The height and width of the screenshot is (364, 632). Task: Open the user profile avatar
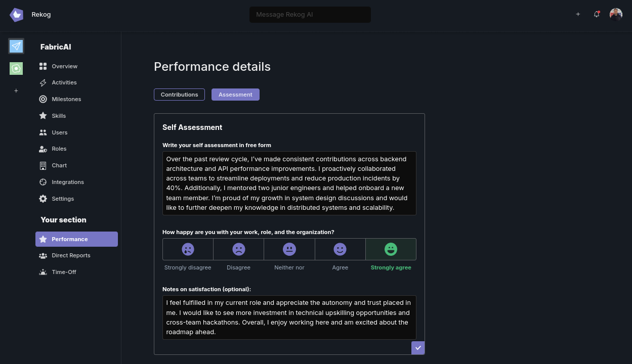(616, 14)
